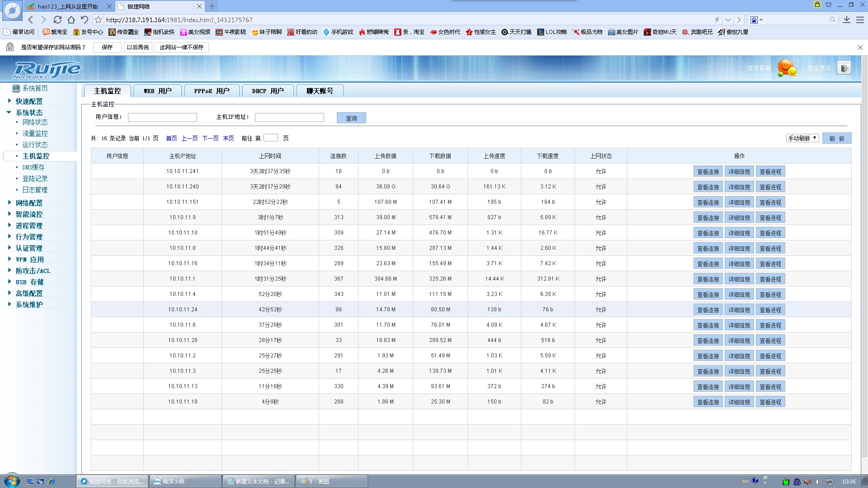Expand the 进程管理 menu
The height and width of the screenshot is (488, 868).
(x=29, y=225)
